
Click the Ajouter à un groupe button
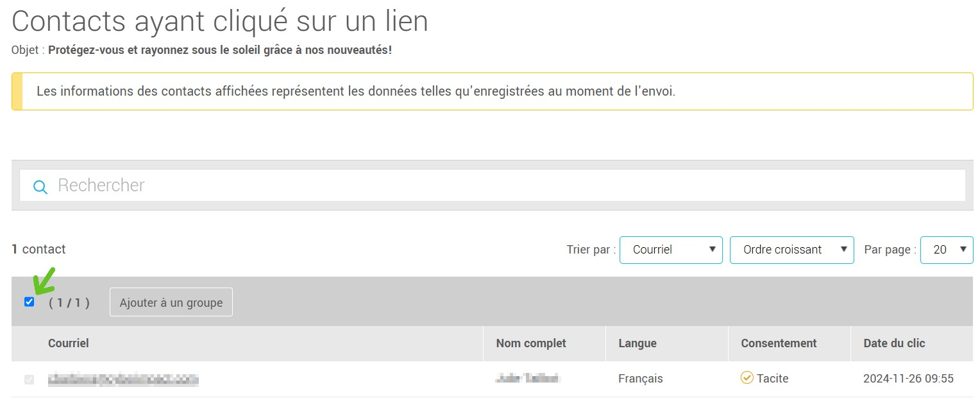pos(171,302)
